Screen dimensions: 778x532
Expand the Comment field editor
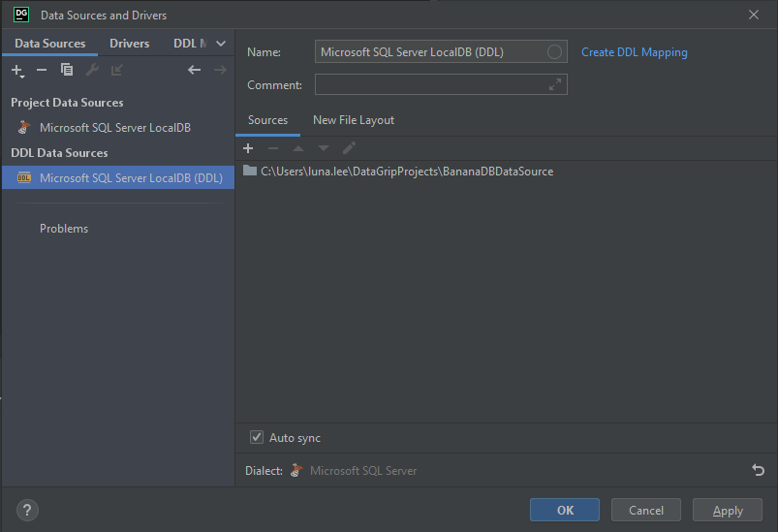(x=554, y=85)
